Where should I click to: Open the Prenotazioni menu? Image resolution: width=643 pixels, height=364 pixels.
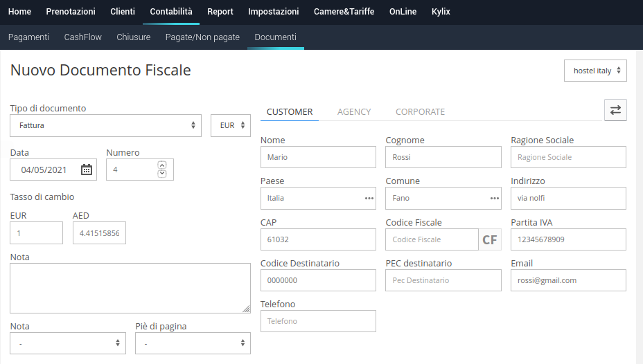point(71,12)
